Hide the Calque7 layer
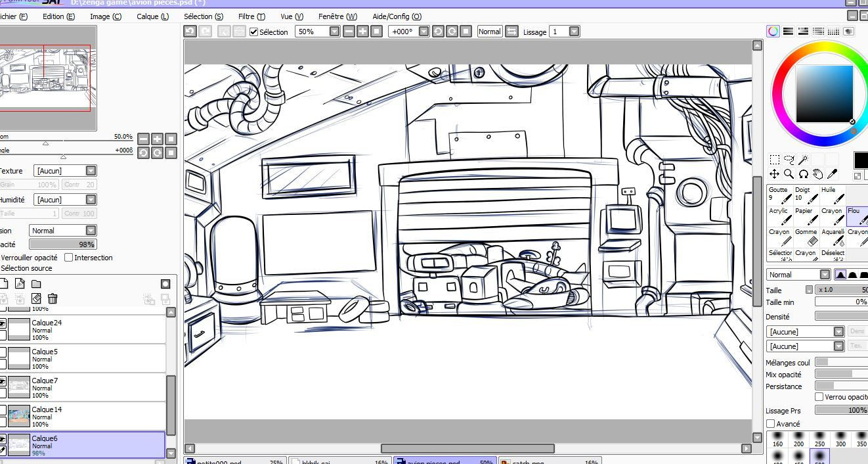868x464 pixels. [2, 381]
